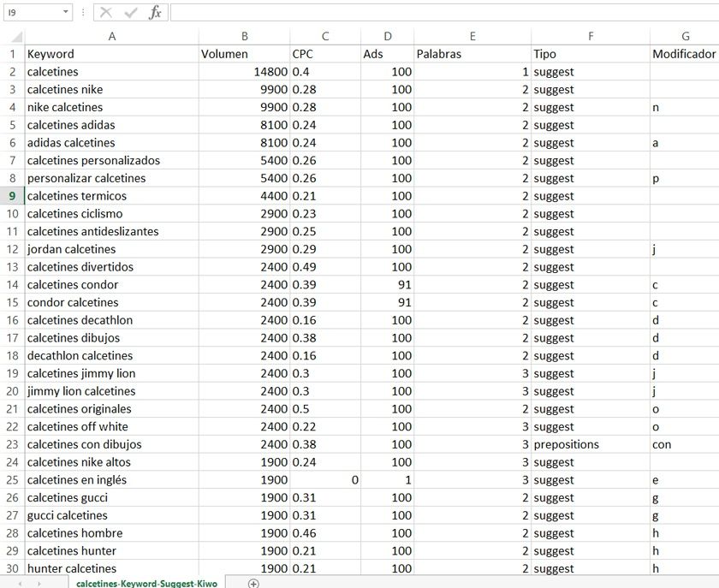The height and width of the screenshot is (588, 719).
Task: Select the cell 'calcetines hombre'
Action: pyautogui.click(x=112, y=533)
